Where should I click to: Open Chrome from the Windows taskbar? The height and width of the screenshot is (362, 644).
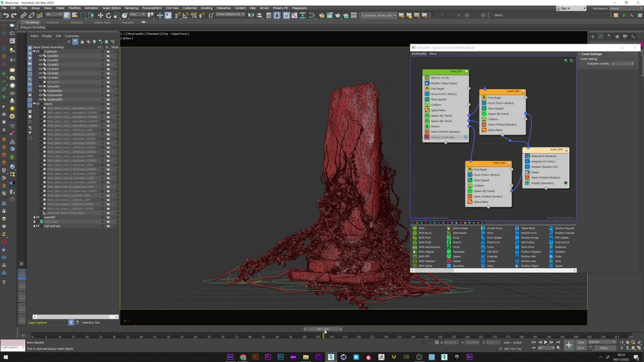pos(243,357)
